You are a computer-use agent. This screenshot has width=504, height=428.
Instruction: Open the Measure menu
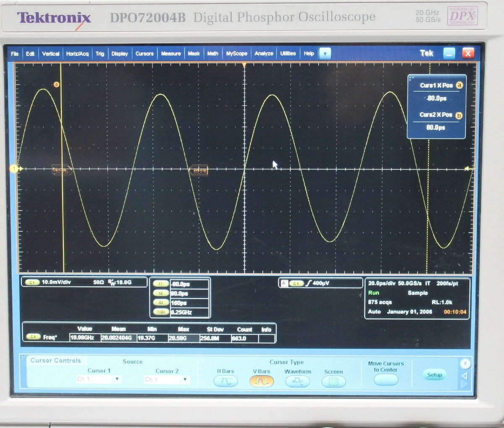171,54
